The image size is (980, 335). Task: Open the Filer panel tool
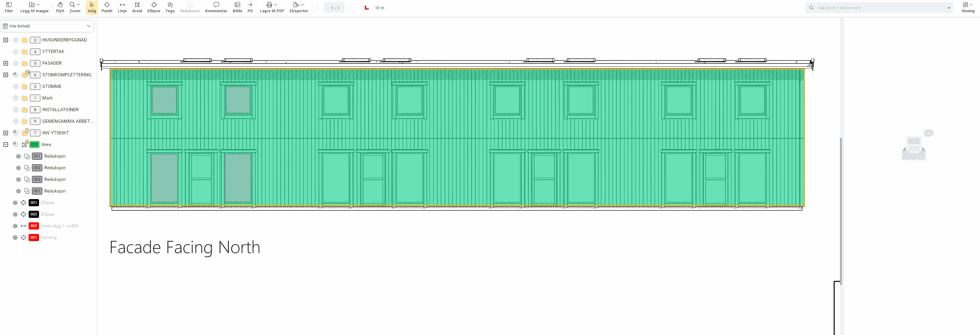[9, 7]
